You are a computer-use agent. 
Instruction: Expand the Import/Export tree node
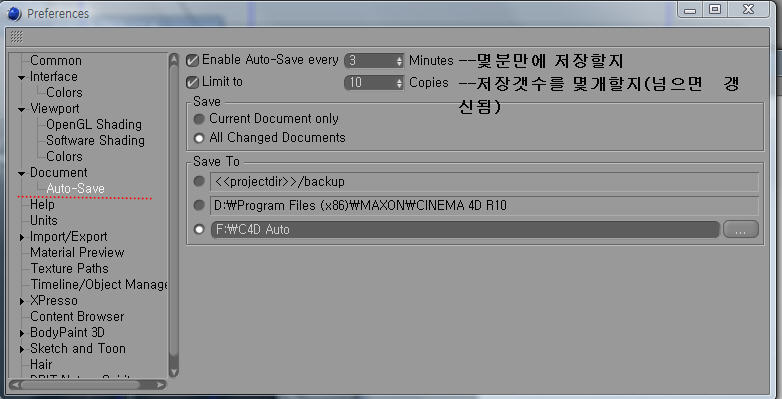tap(21, 237)
